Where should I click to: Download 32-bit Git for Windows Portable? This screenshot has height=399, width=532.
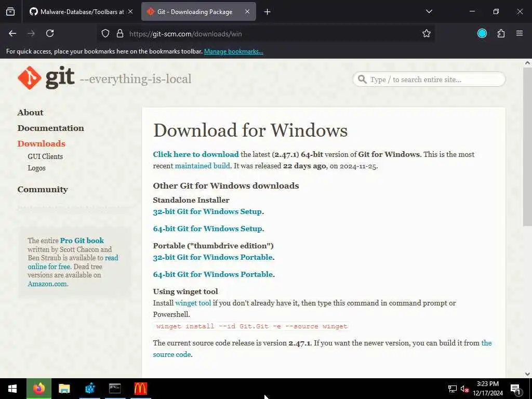pos(212,258)
